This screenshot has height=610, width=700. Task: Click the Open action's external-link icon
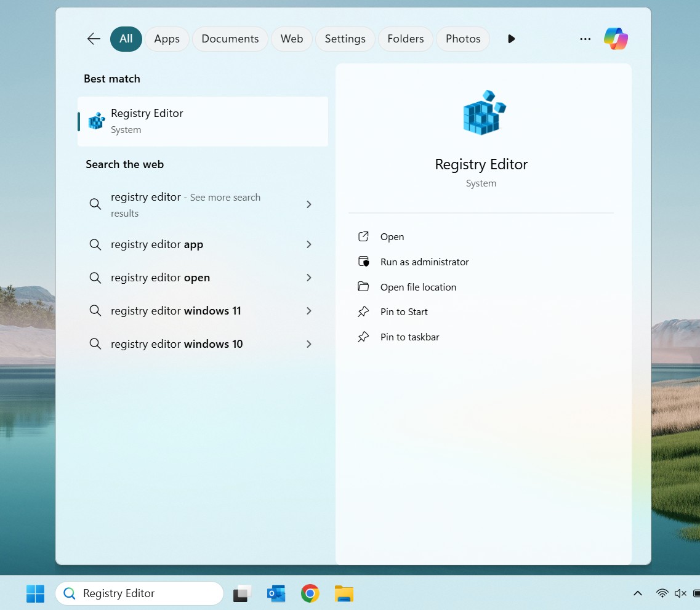pyautogui.click(x=363, y=236)
